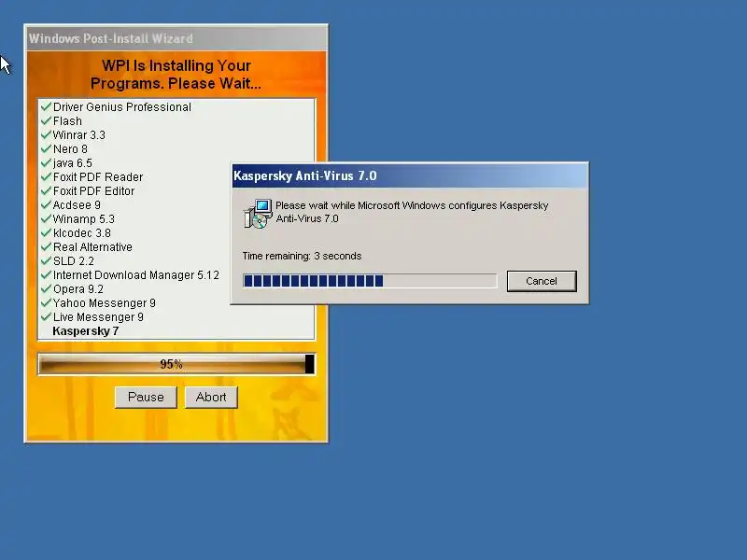The height and width of the screenshot is (560, 747).
Task: Click the green checkmark beside Opera 9.2
Action: click(x=46, y=288)
